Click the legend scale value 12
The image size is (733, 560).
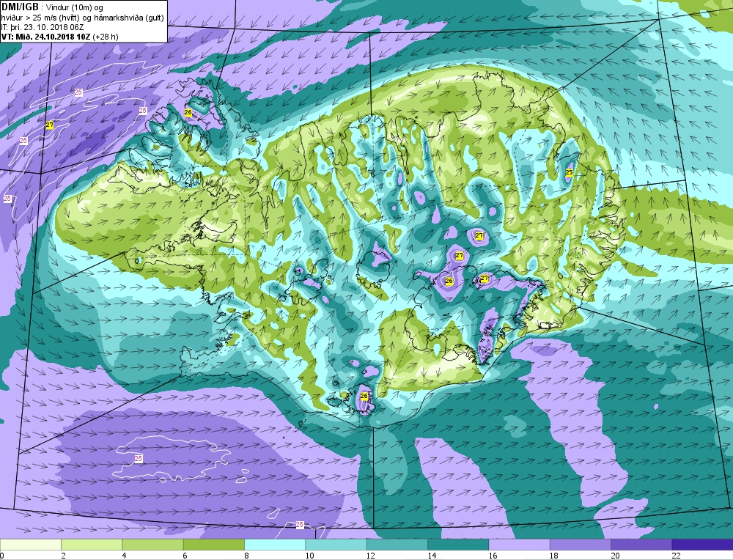click(x=371, y=556)
